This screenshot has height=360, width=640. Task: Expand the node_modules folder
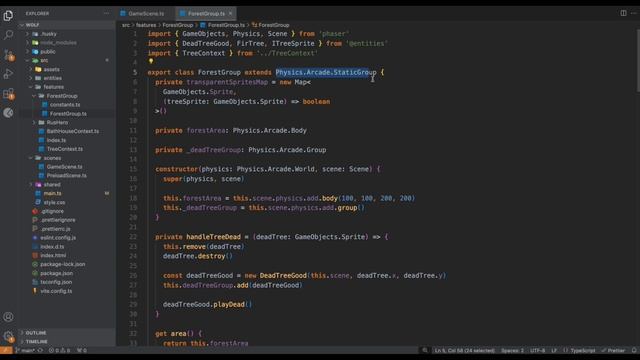(x=67, y=43)
